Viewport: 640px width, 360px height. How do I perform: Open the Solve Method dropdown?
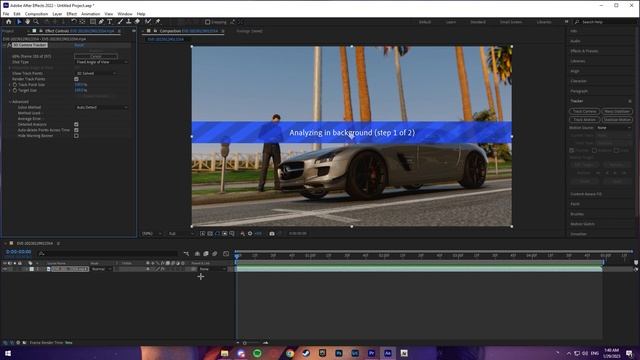pyautogui.click(x=102, y=107)
